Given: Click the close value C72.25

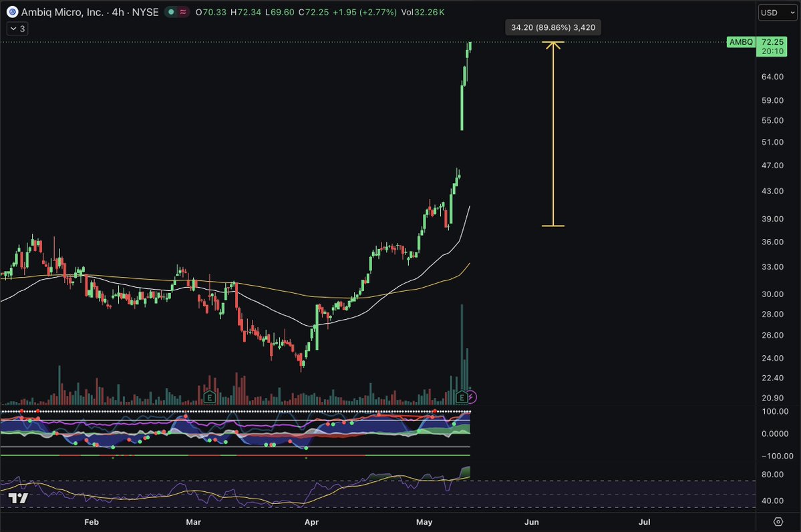Looking at the screenshot, I should (x=314, y=12).
